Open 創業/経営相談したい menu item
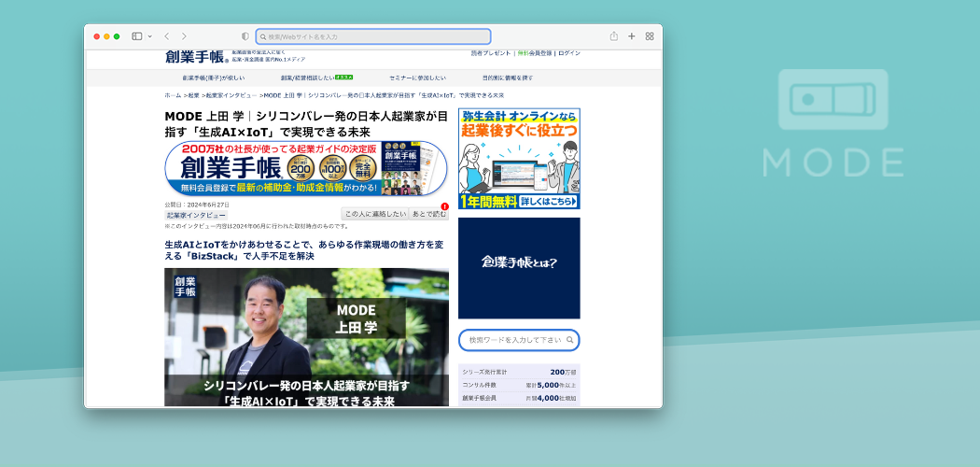 [315, 78]
